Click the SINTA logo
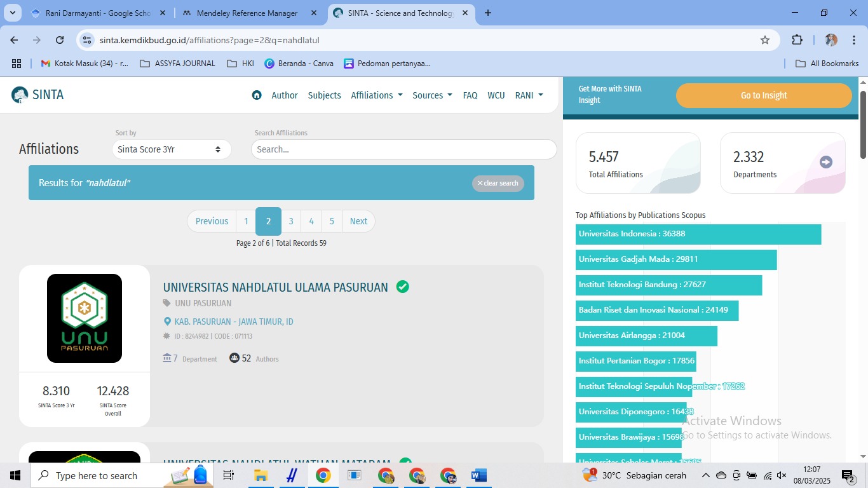This screenshot has width=868, height=488. [37, 95]
